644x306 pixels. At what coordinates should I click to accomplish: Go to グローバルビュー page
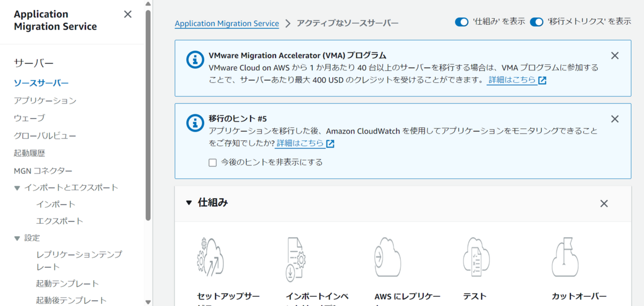click(45, 136)
